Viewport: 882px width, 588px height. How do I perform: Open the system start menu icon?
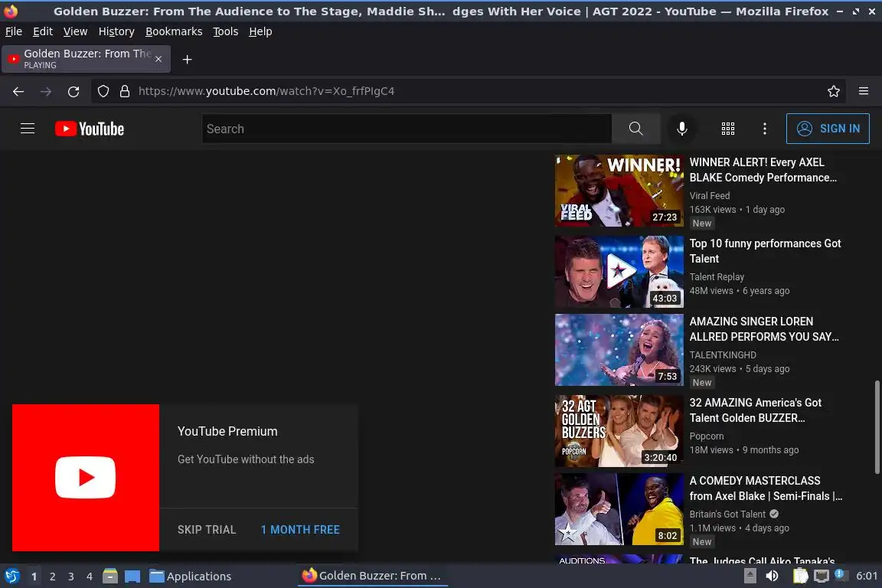[12, 577]
